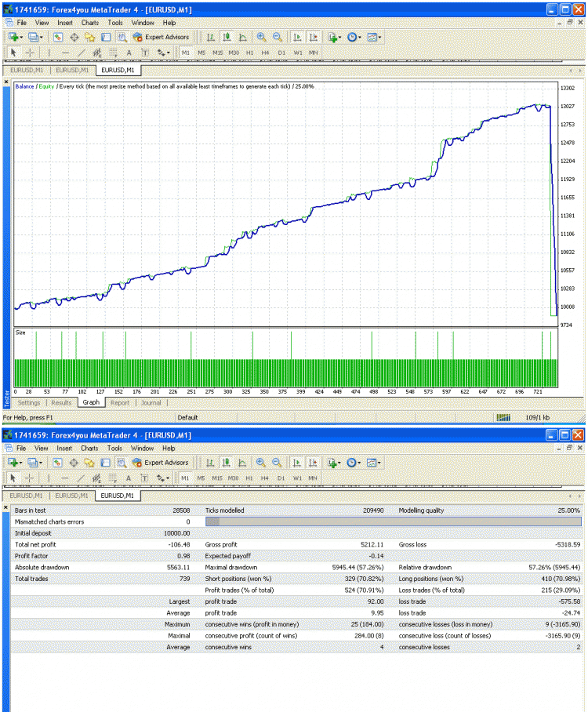This screenshot has height=712, width=588.
Task: Select Fibonacci Retracement tool in upper window
Action: (113, 53)
